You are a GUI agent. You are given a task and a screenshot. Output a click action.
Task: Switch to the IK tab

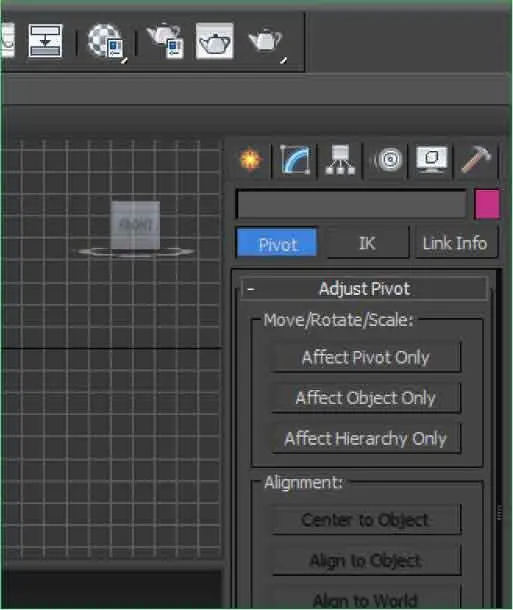click(368, 244)
